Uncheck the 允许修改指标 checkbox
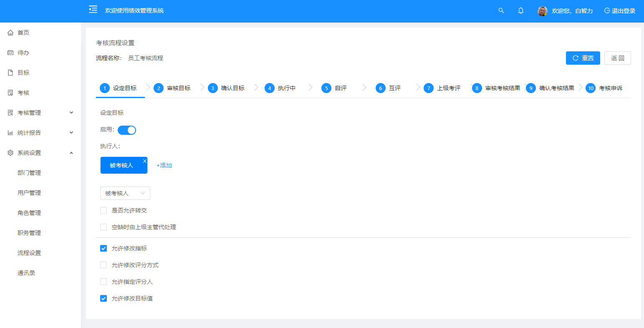644x328 pixels. point(104,248)
